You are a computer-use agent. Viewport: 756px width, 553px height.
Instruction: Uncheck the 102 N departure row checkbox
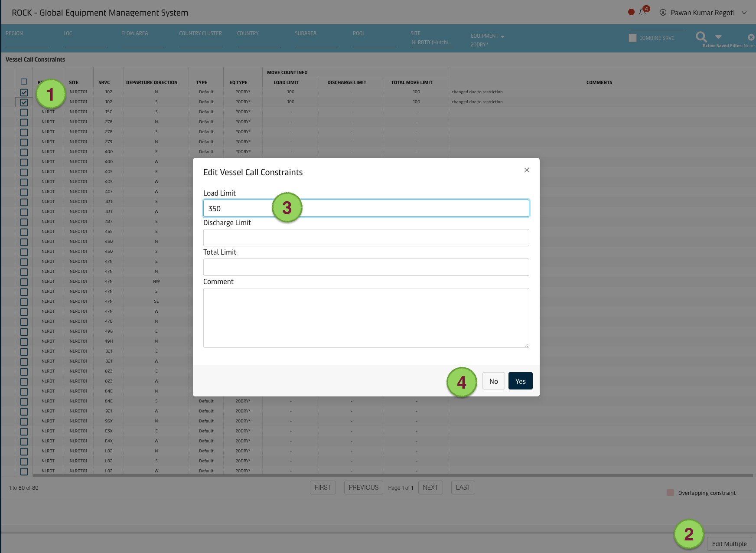[24, 92]
